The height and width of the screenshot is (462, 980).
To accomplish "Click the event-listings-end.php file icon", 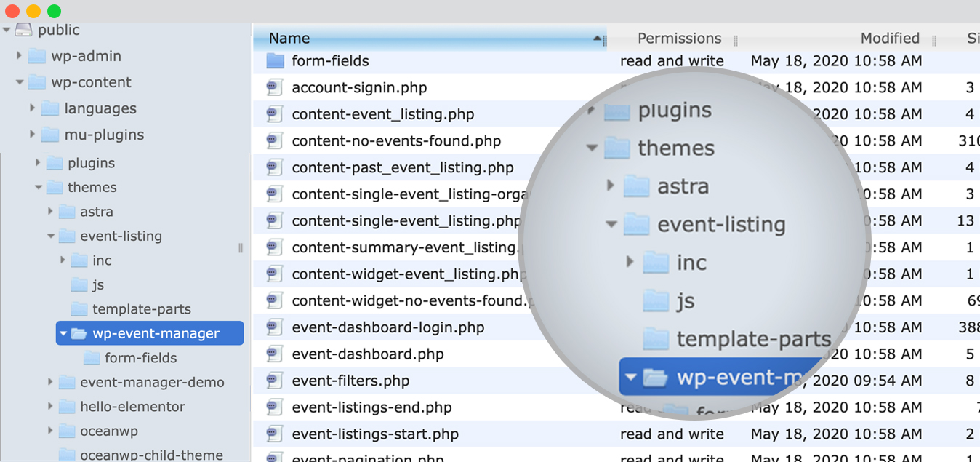I will pyautogui.click(x=274, y=407).
